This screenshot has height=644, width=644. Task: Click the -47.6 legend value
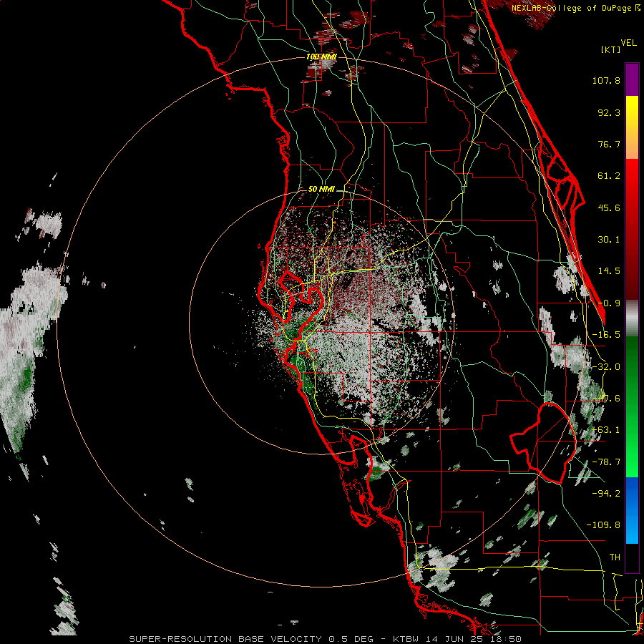[606, 399]
